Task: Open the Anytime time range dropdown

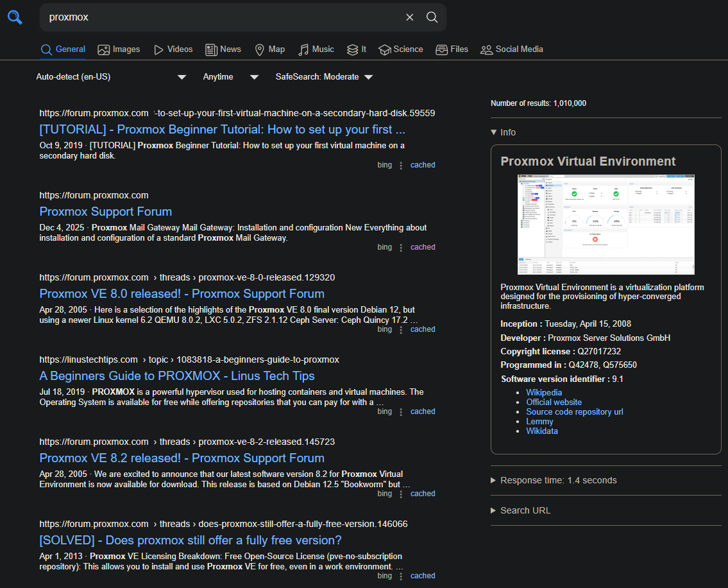Action: (x=231, y=76)
